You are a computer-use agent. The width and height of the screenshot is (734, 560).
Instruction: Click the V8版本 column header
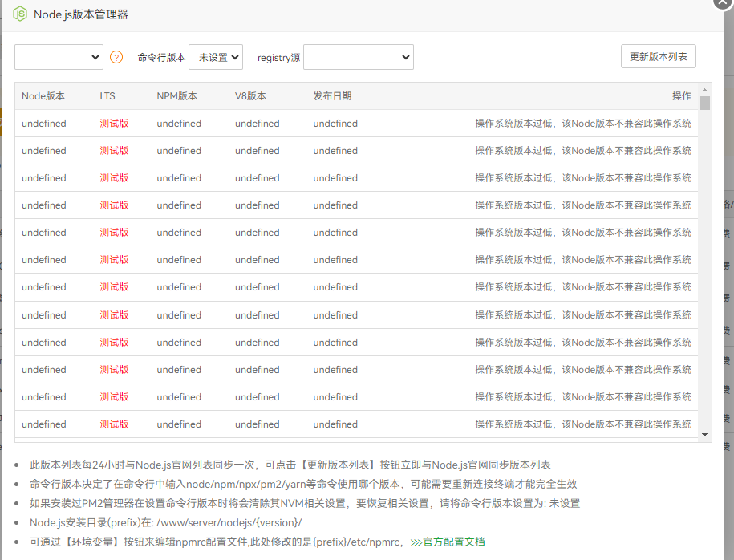tap(250, 96)
